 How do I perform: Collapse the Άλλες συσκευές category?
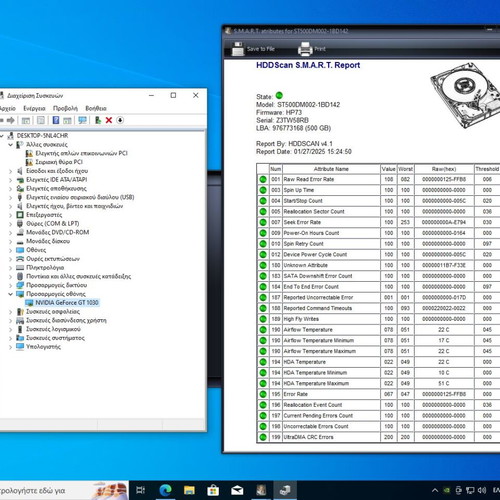point(11,145)
